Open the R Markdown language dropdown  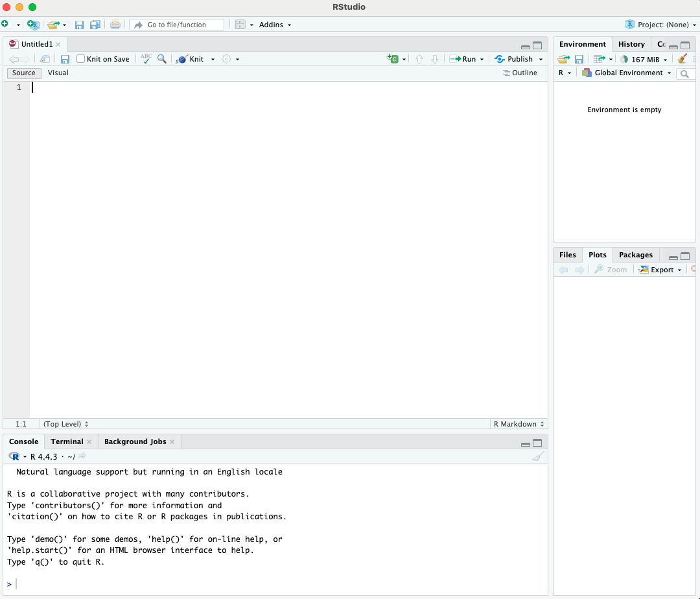(518, 423)
